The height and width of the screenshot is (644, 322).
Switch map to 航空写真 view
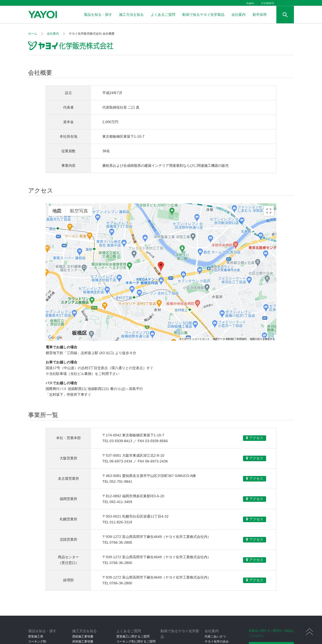(x=79, y=211)
